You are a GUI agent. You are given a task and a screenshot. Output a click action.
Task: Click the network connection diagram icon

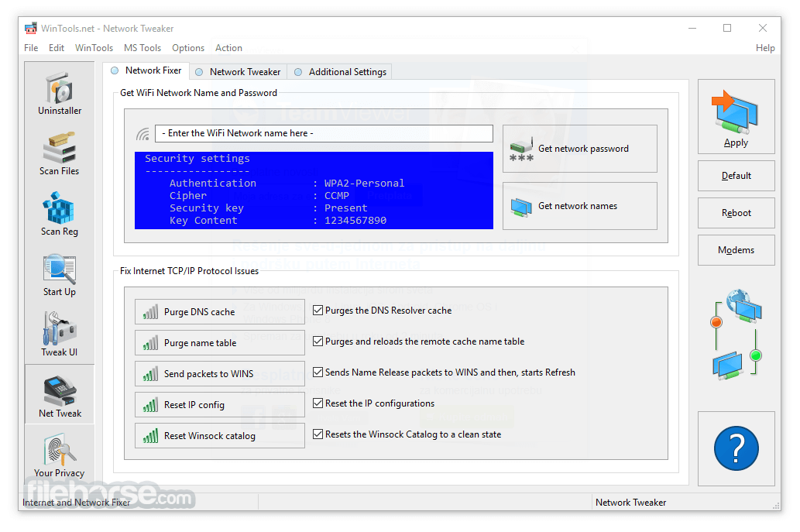(x=736, y=335)
